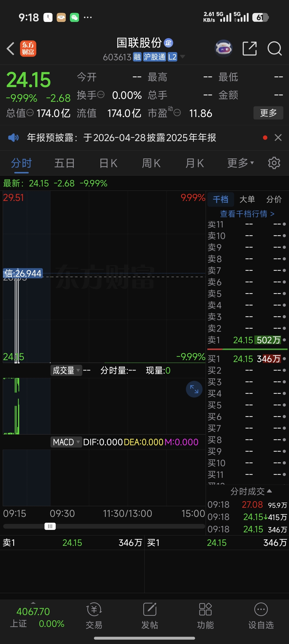Open the 成交量 indicator dropdown
This screenshot has width=289, height=644.
(x=66, y=370)
